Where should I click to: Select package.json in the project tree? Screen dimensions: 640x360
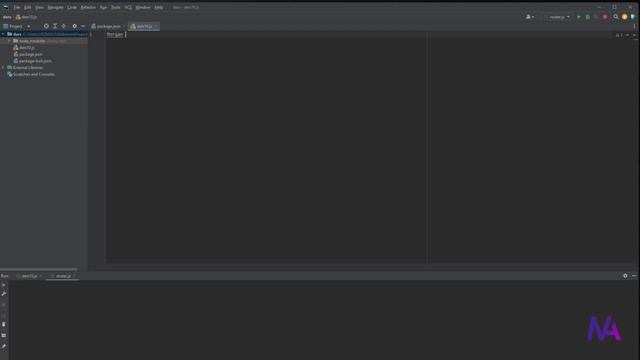pos(28,54)
